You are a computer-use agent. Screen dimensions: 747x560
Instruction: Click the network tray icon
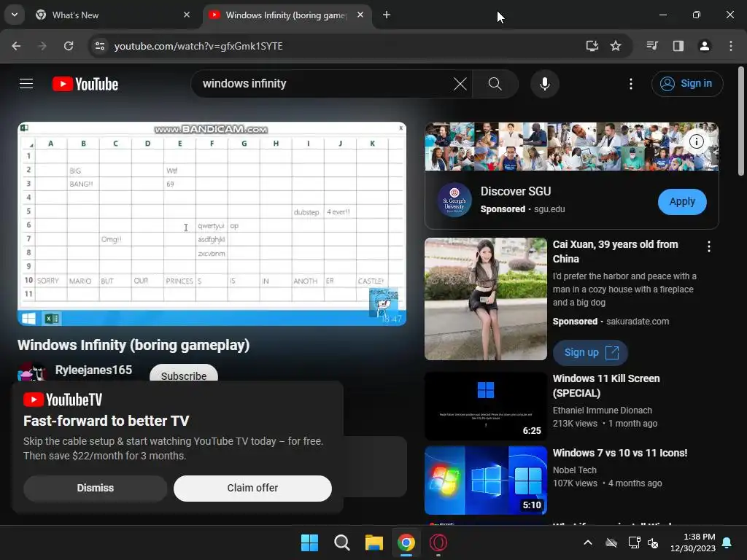click(x=634, y=542)
